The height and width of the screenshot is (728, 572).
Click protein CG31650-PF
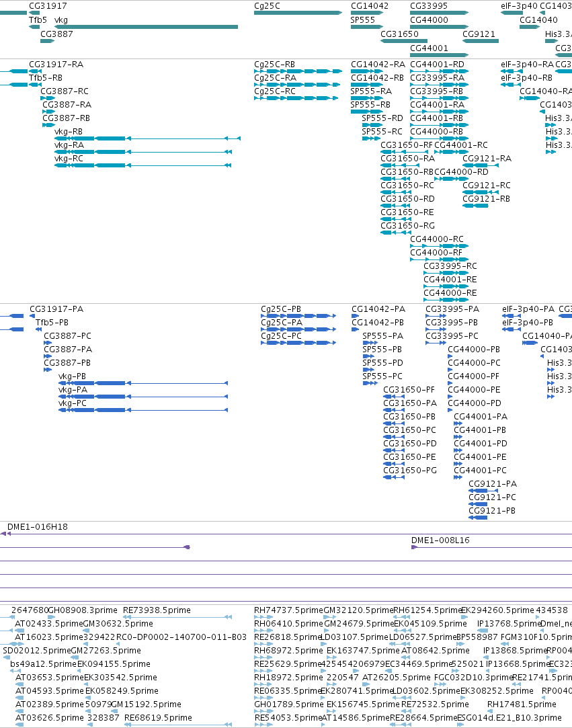pyautogui.click(x=409, y=390)
